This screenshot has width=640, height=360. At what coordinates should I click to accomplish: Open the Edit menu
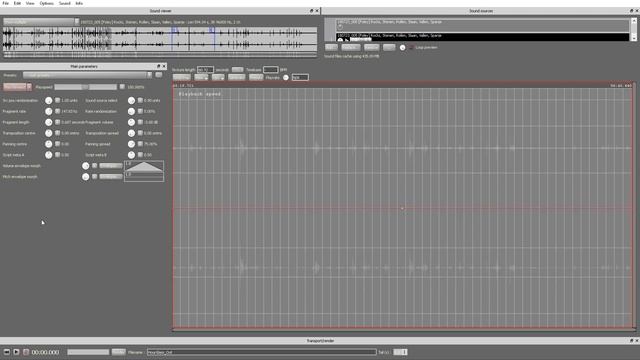point(17,3)
